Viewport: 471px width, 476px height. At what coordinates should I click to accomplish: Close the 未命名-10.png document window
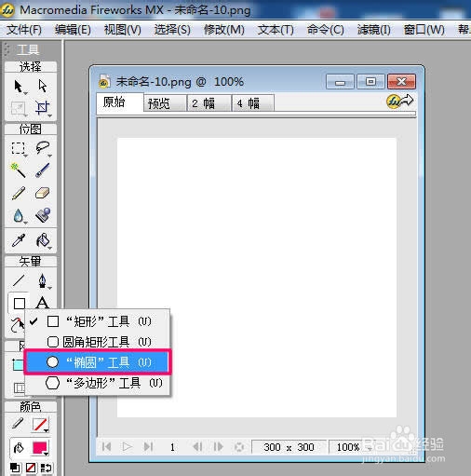(401, 82)
